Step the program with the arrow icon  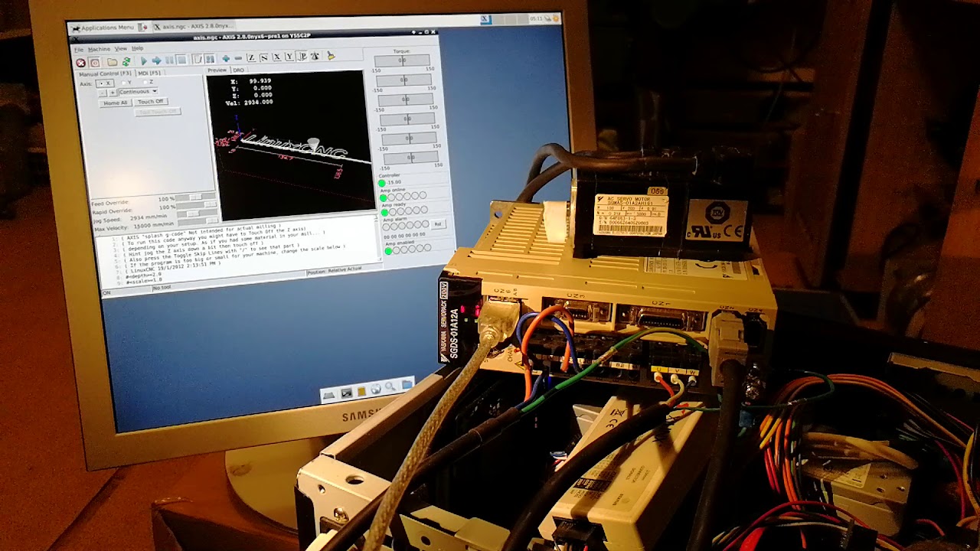pos(156,60)
